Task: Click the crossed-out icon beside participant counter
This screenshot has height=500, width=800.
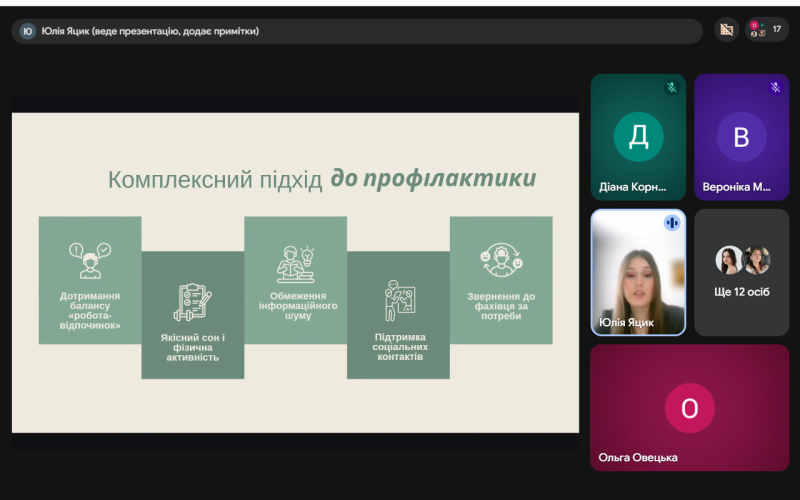Action: pyautogui.click(x=727, y=30)
